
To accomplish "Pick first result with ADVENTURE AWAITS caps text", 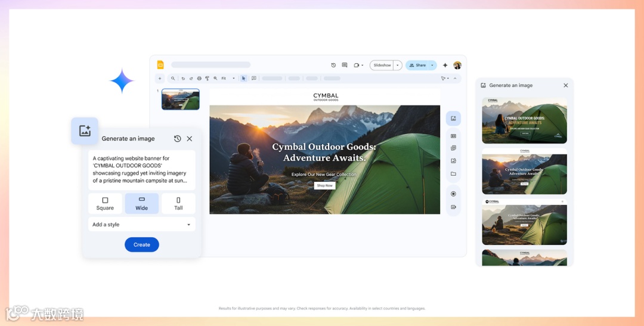I will [x=525, y=121].
